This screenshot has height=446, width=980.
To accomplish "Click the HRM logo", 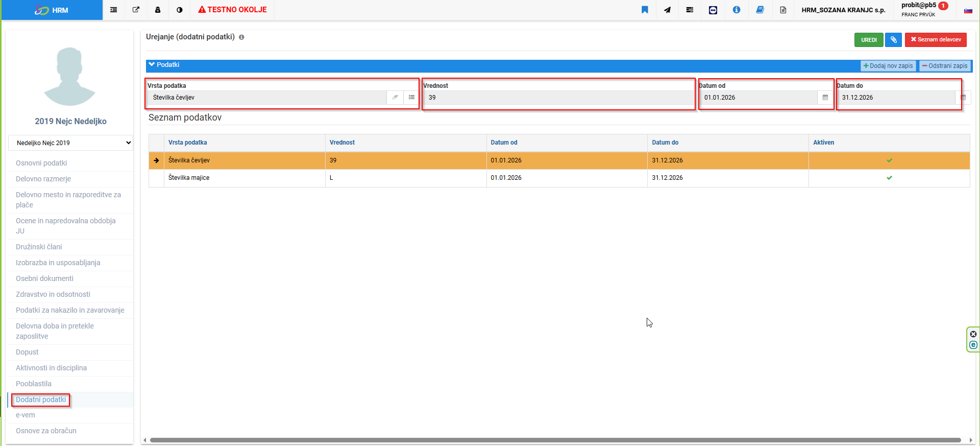I will pos(52,10).
